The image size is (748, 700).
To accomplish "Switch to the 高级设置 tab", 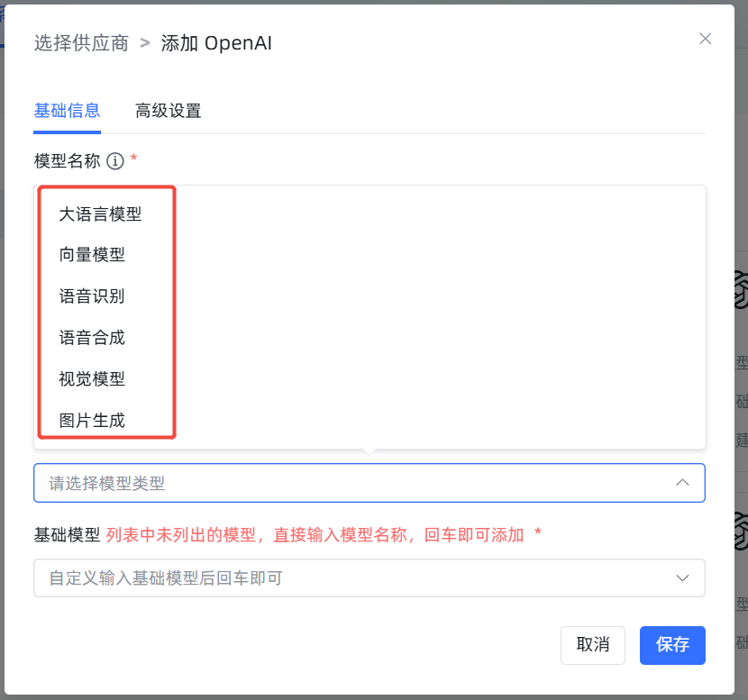I will tap(168, 111).
